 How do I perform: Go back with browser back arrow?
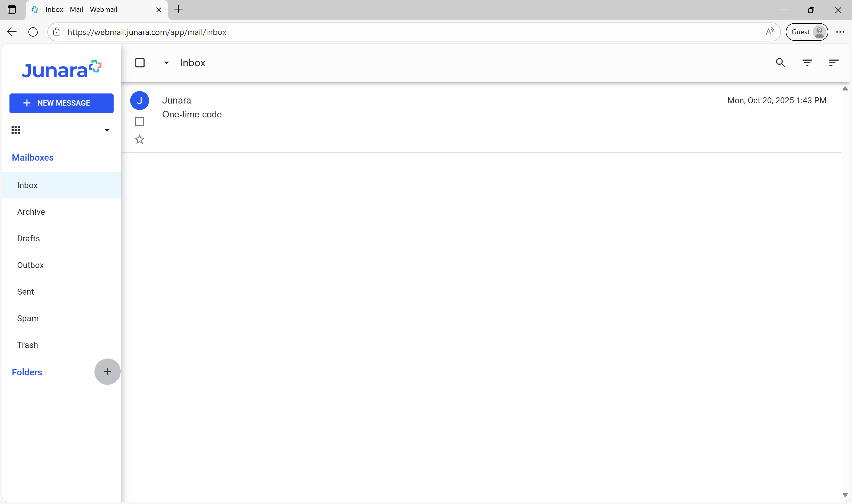(x=12, y=32)
